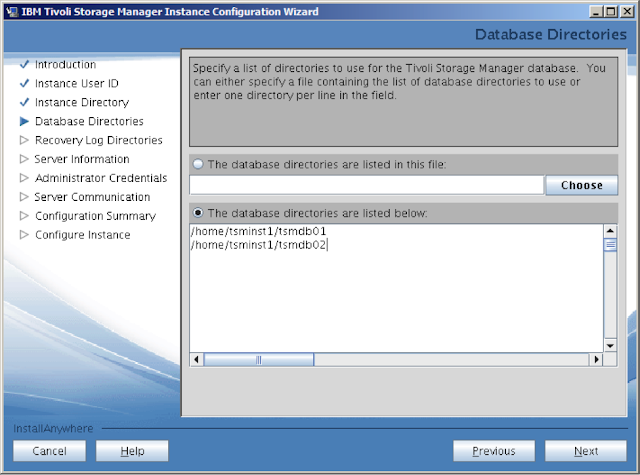
Task: Click inside the database directories text area
Action: pos(396,288)
